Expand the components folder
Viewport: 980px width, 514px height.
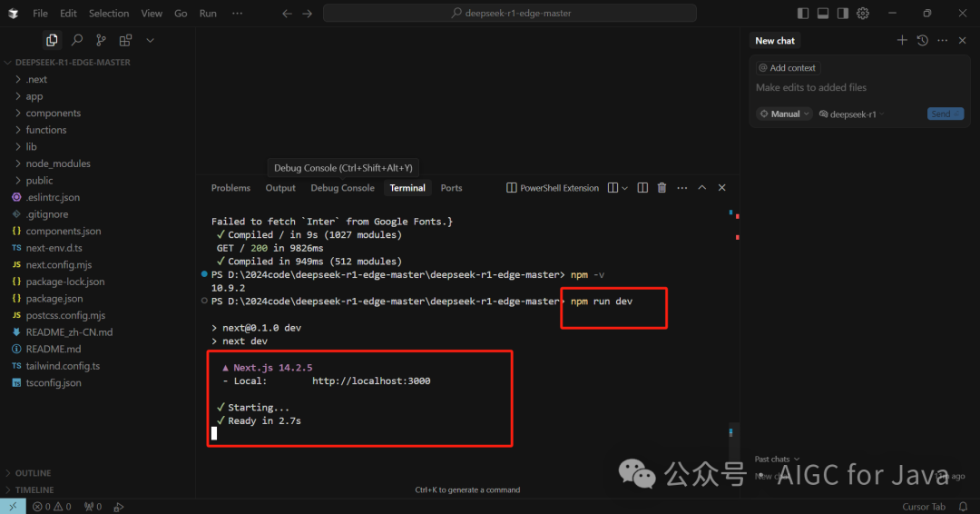pos(54,114)
